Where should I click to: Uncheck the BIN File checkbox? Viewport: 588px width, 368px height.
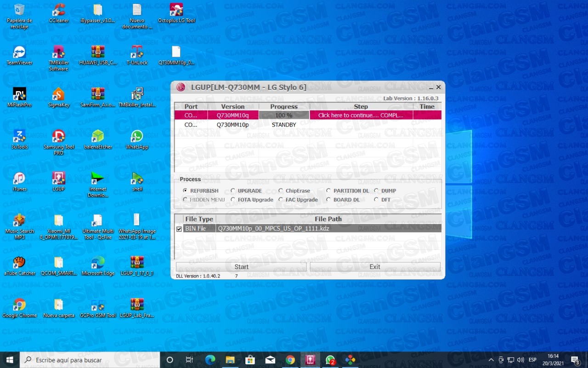pos(179,229)
